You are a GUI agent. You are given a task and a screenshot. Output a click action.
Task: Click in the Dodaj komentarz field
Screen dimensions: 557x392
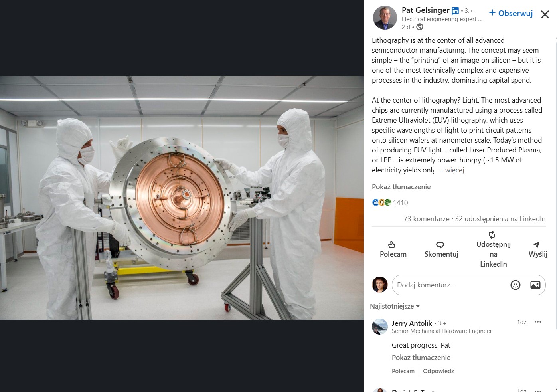(x=451, y=285)
